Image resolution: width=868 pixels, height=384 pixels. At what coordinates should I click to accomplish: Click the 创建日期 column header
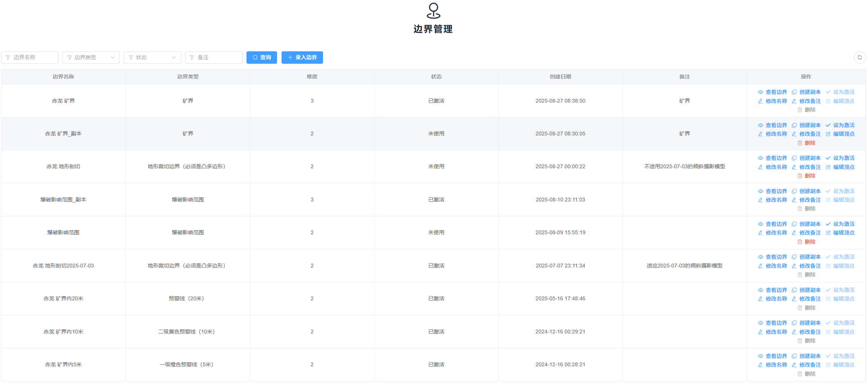click(560, 77)
